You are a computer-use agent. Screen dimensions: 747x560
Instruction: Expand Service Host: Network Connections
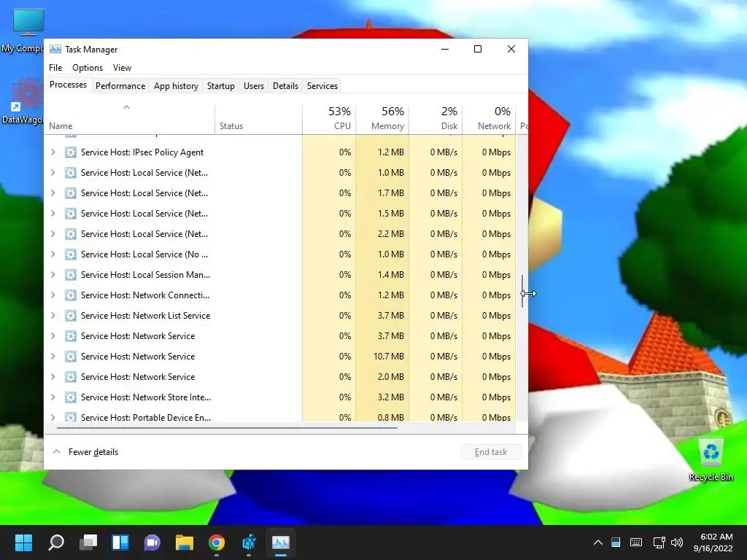pos(53,295)
